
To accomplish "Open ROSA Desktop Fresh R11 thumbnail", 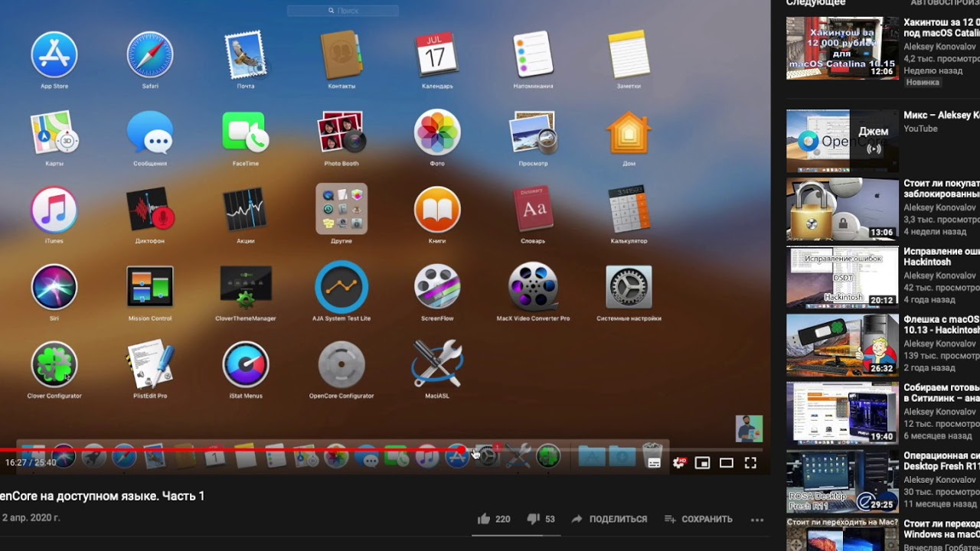I will click(x=842, y=481).
